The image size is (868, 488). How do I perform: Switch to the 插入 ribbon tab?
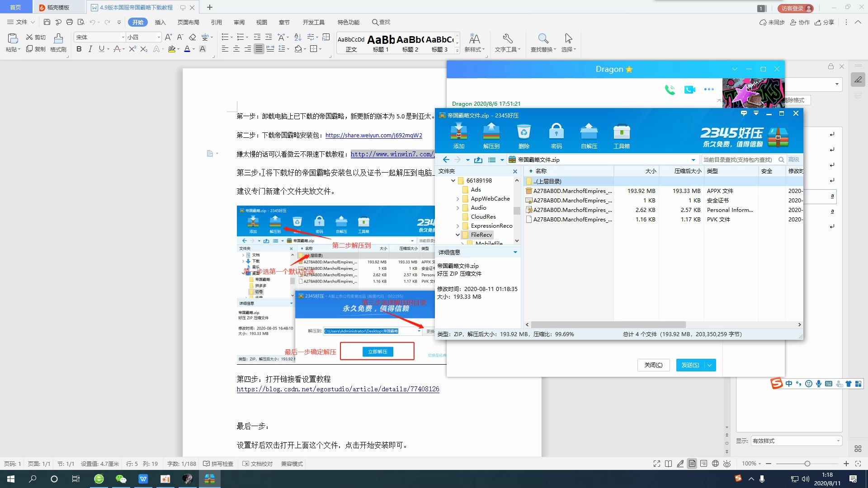click(160, 22)
